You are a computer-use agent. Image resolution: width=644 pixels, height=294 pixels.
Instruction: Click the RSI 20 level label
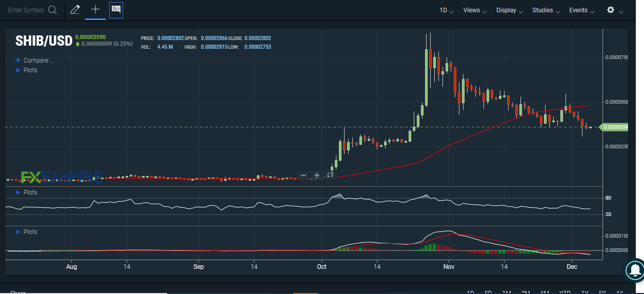tap(609, 214)
